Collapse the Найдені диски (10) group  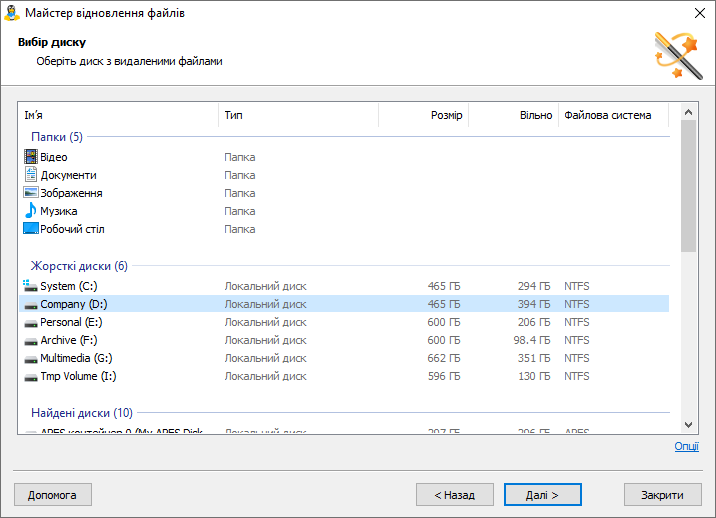click(82, 413)
